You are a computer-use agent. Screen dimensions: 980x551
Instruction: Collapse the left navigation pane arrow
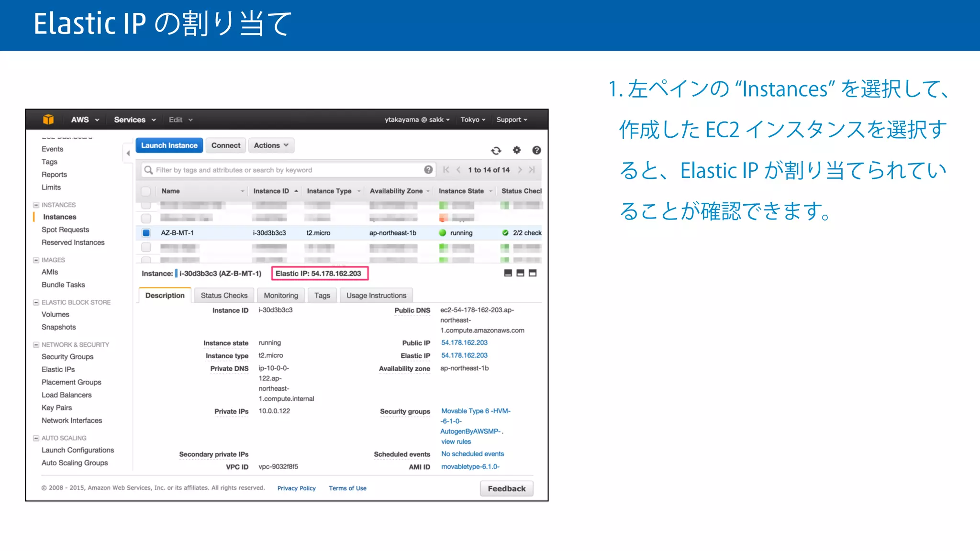tap(128, 153)
